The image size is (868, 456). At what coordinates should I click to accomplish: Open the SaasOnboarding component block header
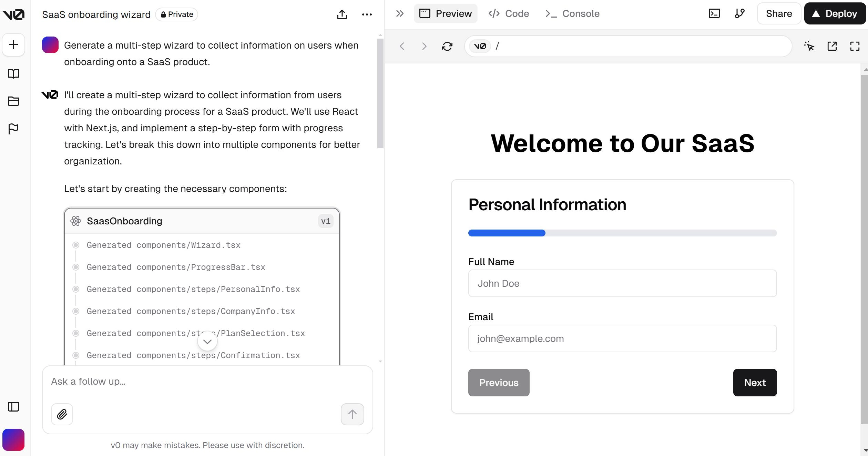click(x=202, y=221)
